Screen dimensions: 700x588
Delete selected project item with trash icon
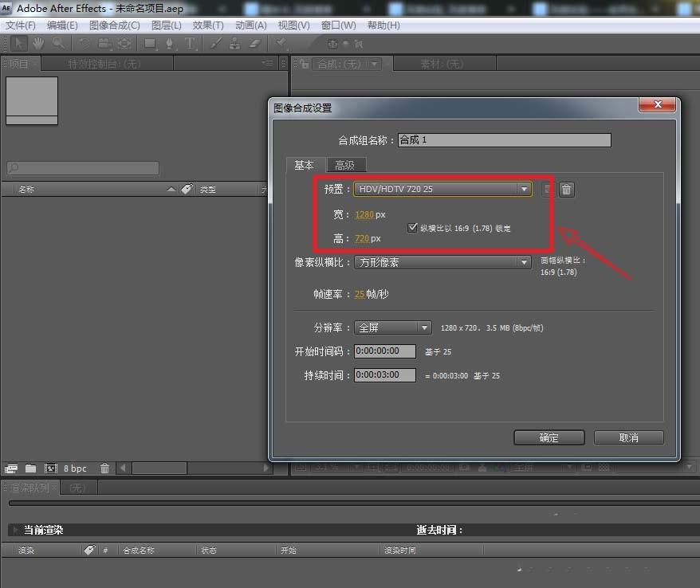(104, 468)
